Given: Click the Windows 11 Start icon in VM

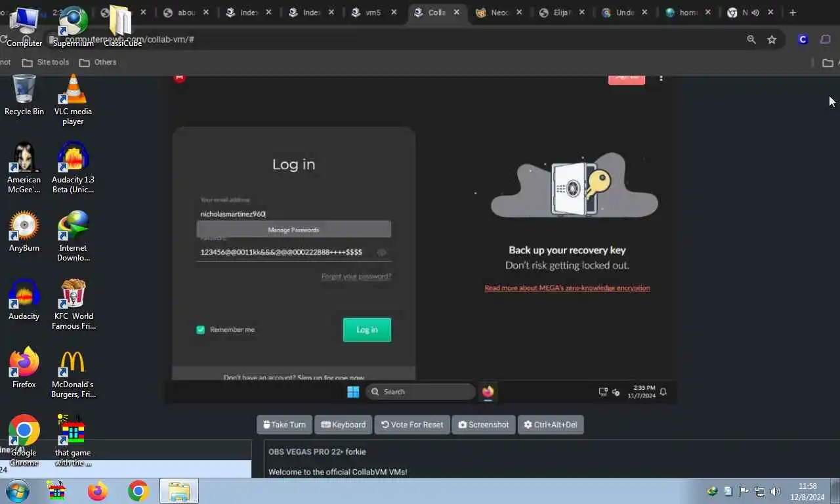Looking at the screenshot, I should click(x=353, y=392).
